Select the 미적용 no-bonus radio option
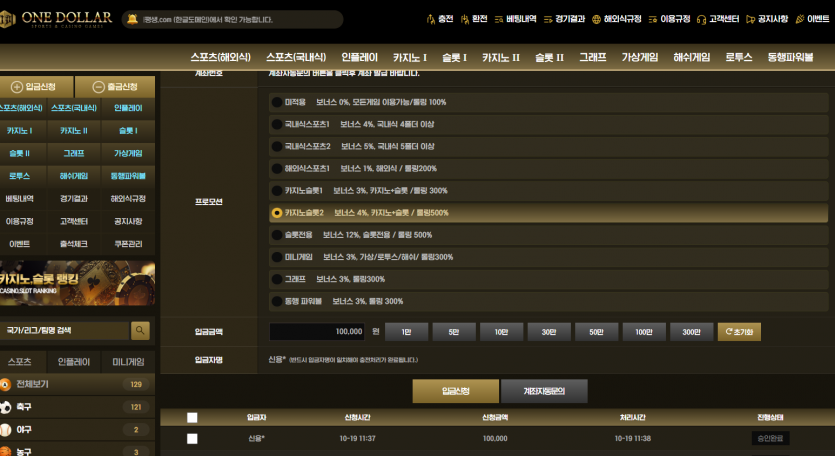This screenshot has height=456, width=835. click(x=277, y=102)
